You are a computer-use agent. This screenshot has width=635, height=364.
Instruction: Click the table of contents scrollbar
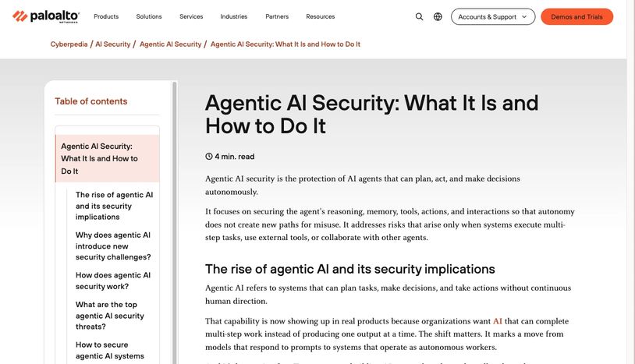click(175, 222)
